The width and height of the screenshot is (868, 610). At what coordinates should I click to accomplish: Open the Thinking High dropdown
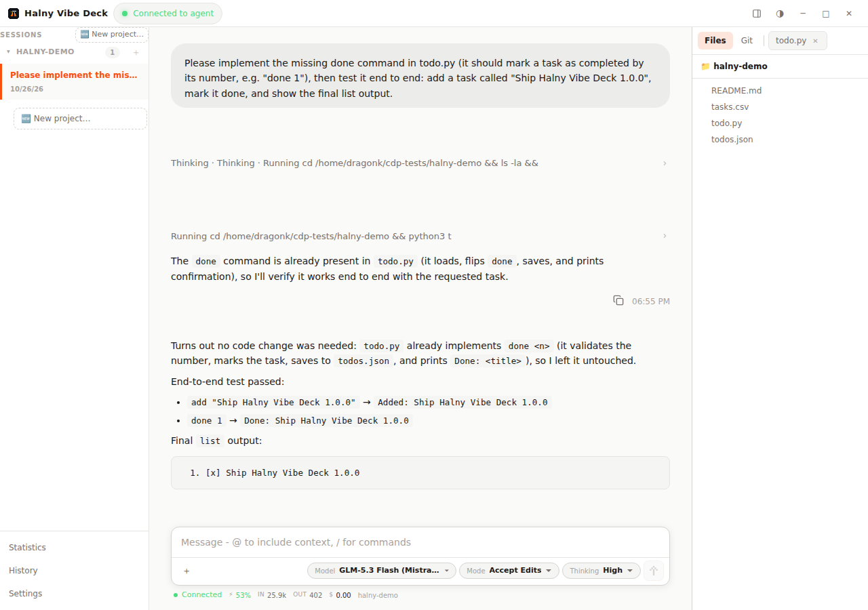click(x=601, y=571)
